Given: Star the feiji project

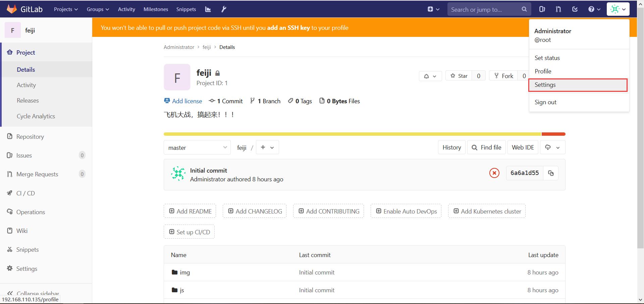Looking at the screenshot, I should tap(459, 76).
